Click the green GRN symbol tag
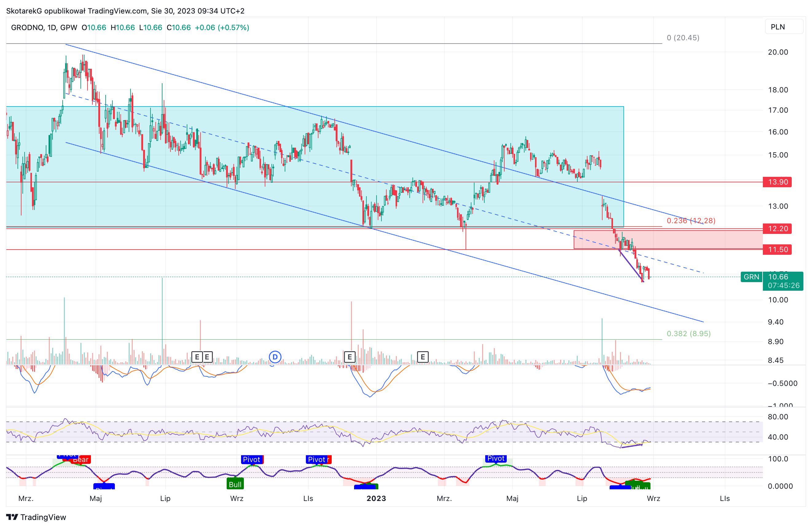This screenshot has width=812, height=528. pos(751,277)
